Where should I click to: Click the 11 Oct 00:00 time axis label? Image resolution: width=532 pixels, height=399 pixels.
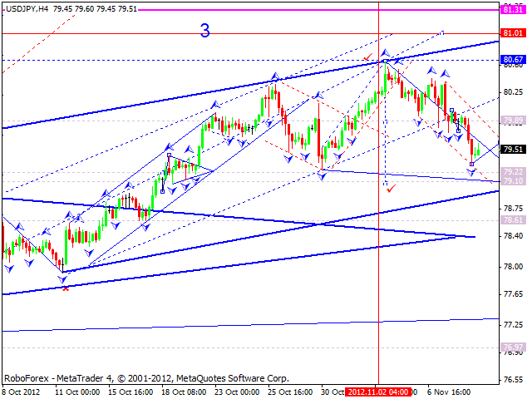tap(77, 391)
